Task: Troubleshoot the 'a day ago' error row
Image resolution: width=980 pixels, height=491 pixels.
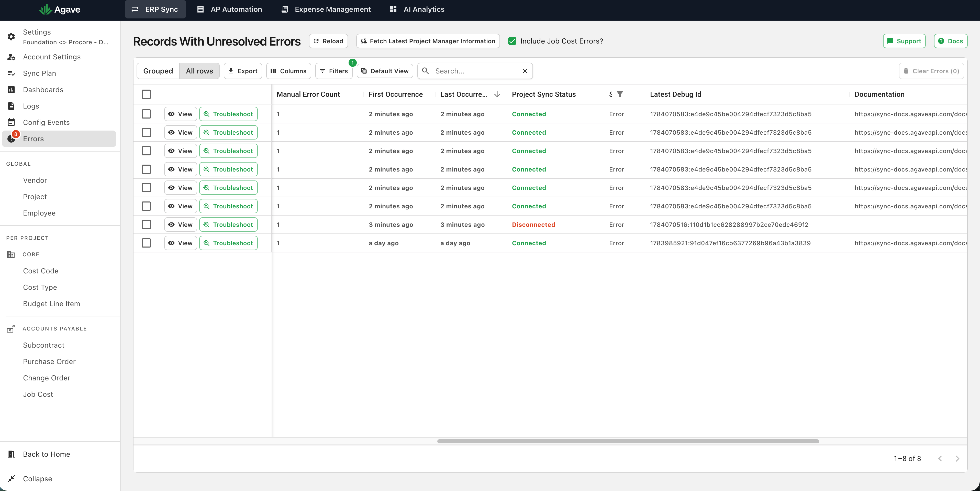Action: (x=228, y=243)
